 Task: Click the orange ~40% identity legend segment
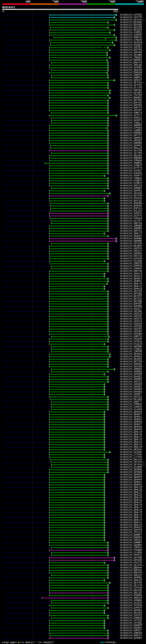45,4
